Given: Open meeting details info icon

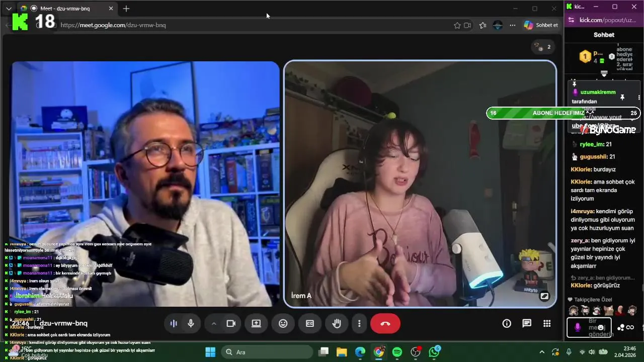Looking at the screenshot, I should 507,324.
